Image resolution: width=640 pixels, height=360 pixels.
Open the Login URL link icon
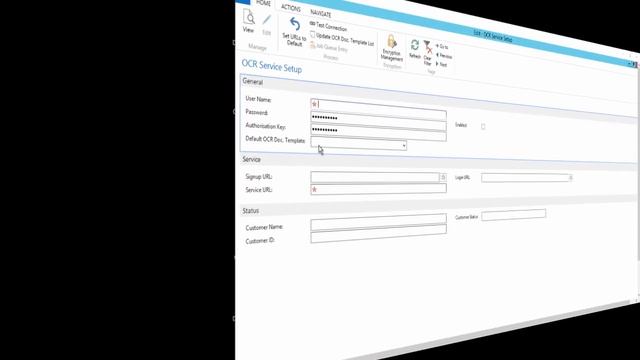pyautogui.click(x=571, y=178)
